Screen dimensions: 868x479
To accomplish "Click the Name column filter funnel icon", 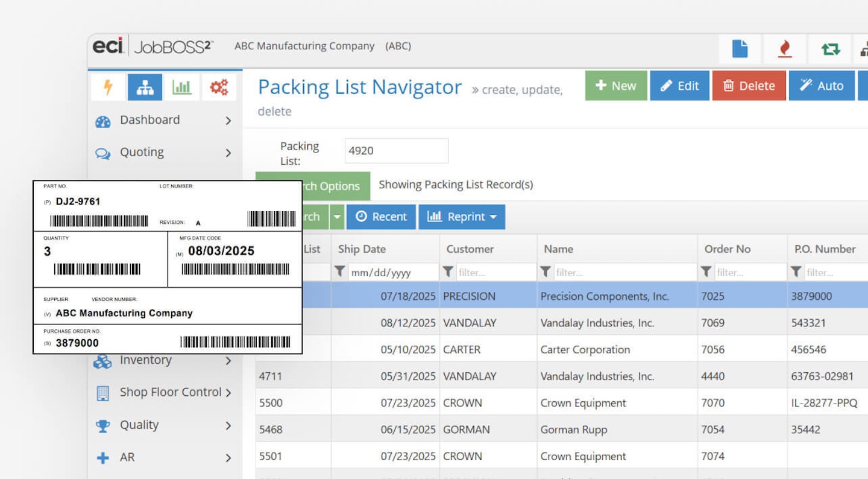I will click(x=546, y=272).
